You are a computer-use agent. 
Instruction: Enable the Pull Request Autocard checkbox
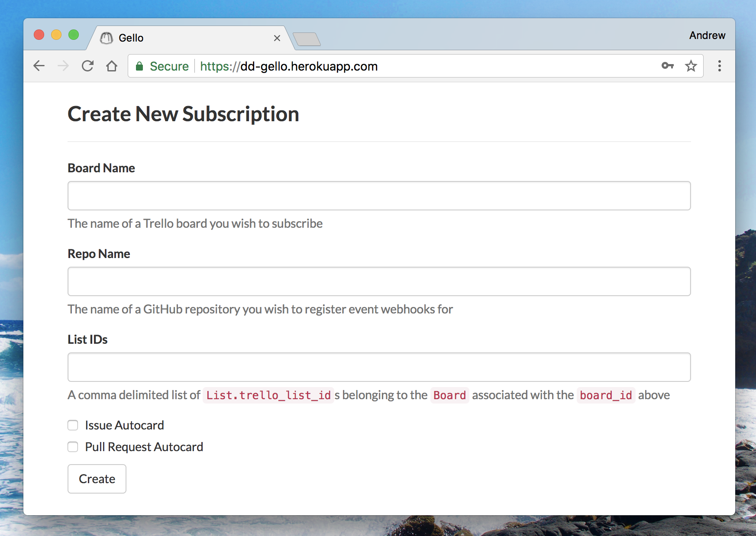(73, 447)
